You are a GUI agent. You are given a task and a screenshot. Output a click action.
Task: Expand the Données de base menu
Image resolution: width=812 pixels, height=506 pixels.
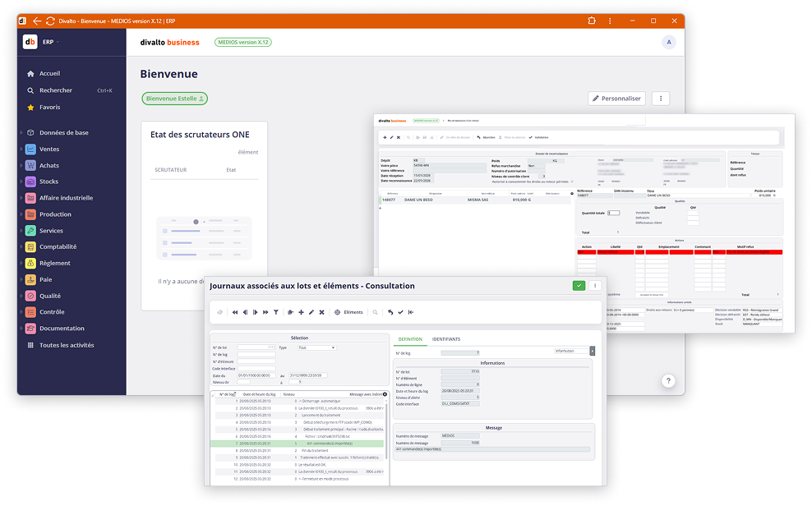point(63,132)
